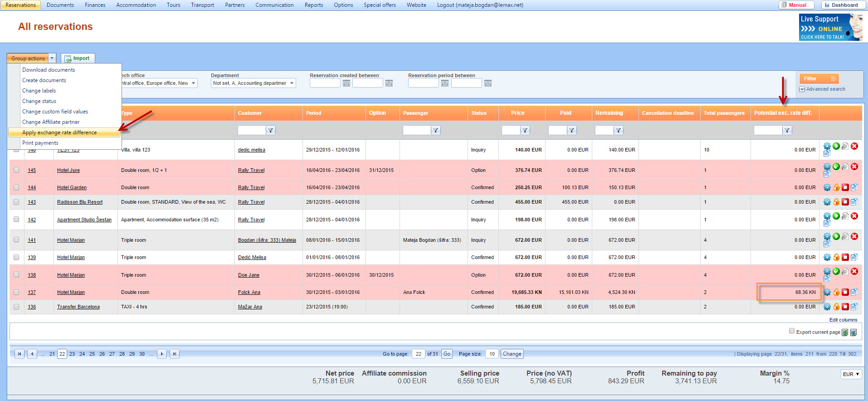This screenshot has height=401, width=868.
Task: Choose Change Affiliate partner entry
Action: coord(51,122)
